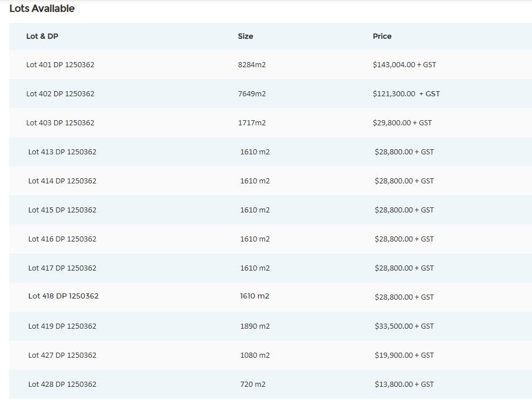Click the "Lot & DP" column header
532x409 pixels.
pos(42,36)
